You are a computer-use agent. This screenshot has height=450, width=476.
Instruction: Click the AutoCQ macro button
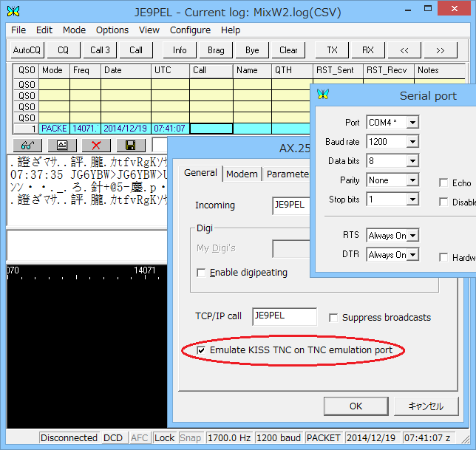click(27, 50)
